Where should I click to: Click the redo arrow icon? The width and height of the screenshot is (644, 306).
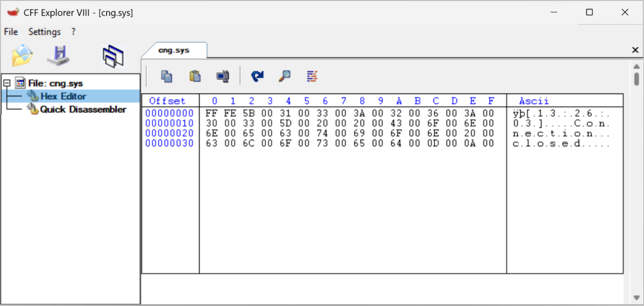(257, 76)
